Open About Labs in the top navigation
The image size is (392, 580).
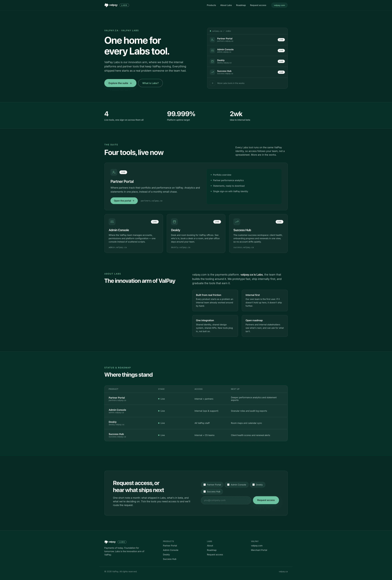(226, 5)
